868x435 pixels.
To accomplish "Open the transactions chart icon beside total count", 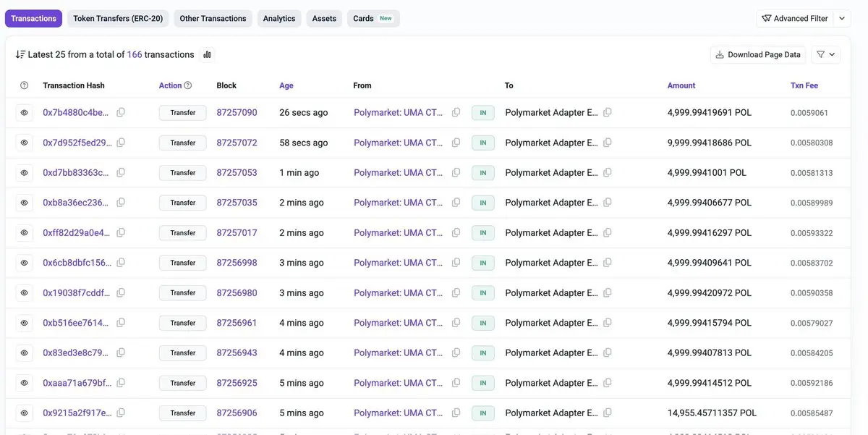I will click(x=207, y=54).
